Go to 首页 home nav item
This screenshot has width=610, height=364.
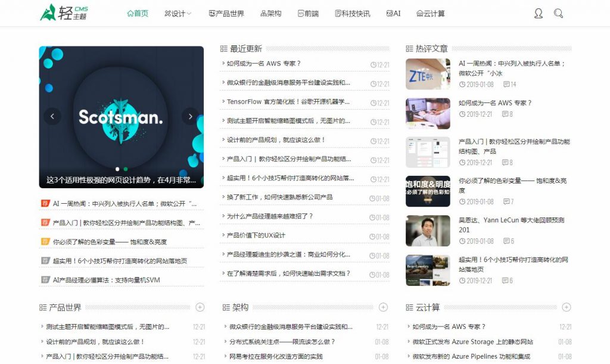(138, 14)
